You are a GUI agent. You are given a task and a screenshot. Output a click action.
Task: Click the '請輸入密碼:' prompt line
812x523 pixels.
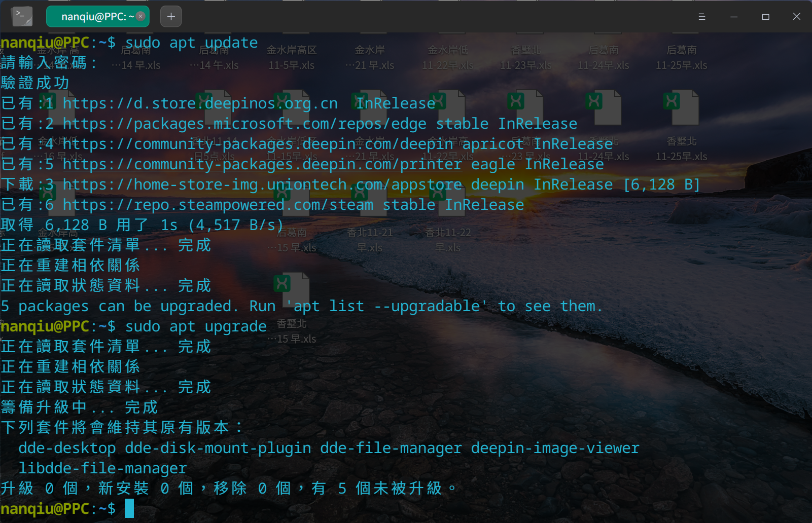point(49,63)
